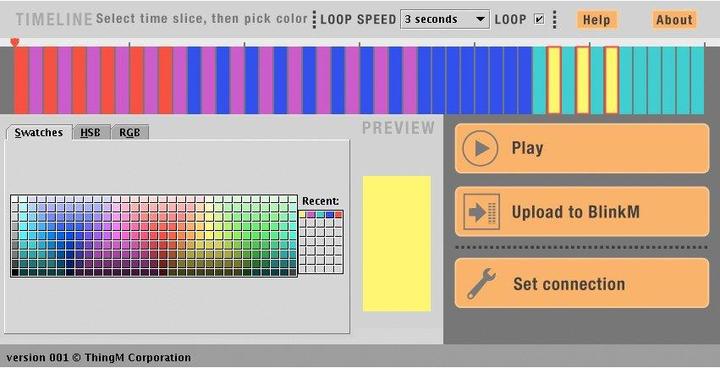Image resolution: width=720 pixels, height=368 pixels.
Task: Pick the black swatch in palette grid corner
Action: [15, 272]
